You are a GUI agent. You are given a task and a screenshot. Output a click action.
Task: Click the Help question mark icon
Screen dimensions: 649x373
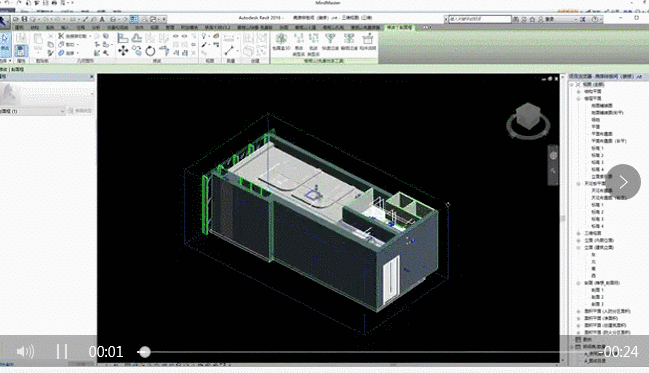click(595, 19)
